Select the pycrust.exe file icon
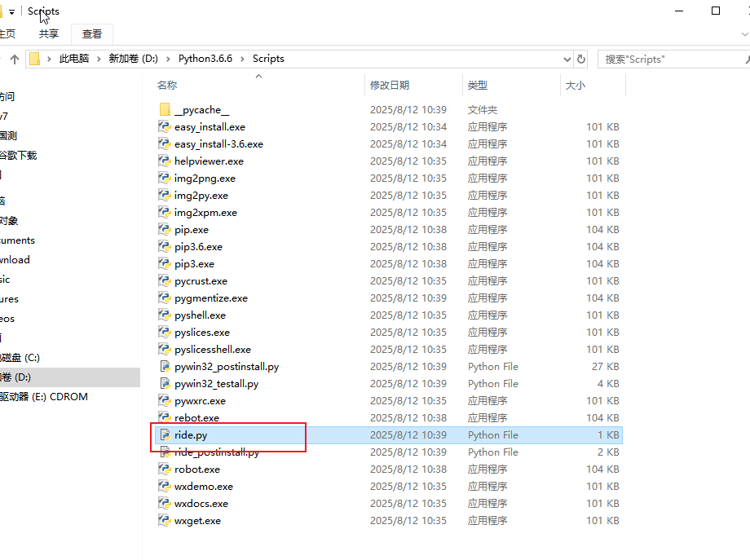 coord(165,280)
